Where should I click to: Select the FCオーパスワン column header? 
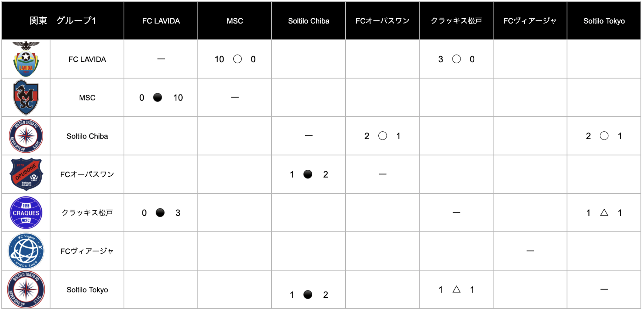(382, 21)
